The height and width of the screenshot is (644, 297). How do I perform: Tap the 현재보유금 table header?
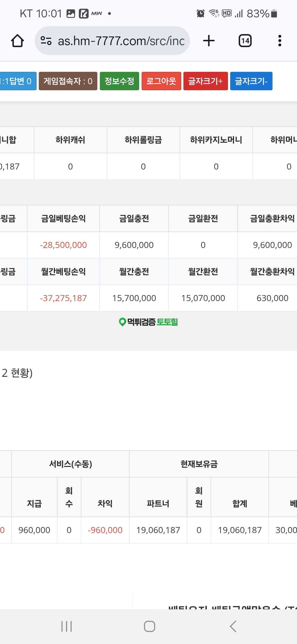(199, 464)
